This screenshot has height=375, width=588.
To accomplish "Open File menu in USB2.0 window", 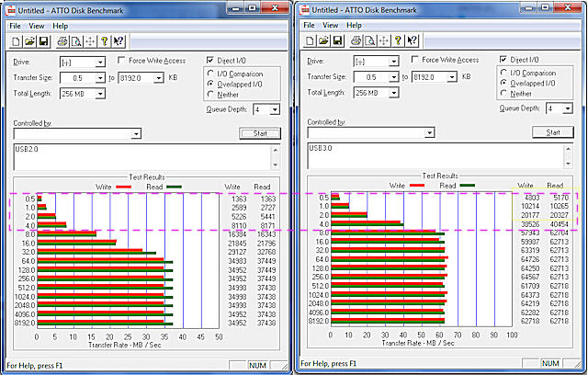I will (15, 26).
